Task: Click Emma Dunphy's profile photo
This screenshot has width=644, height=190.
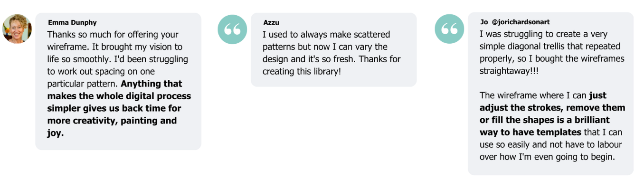Action: click(x=17, y=29)
